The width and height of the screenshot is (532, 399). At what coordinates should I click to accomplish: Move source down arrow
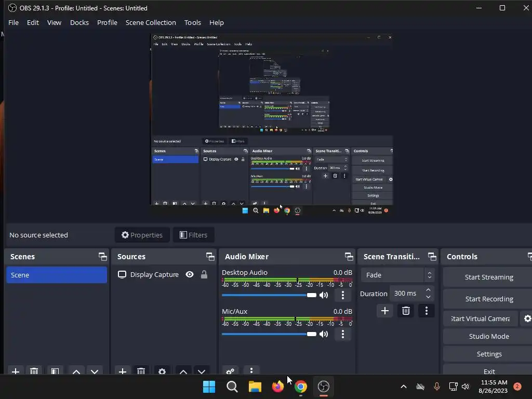[x=202, y=371]
